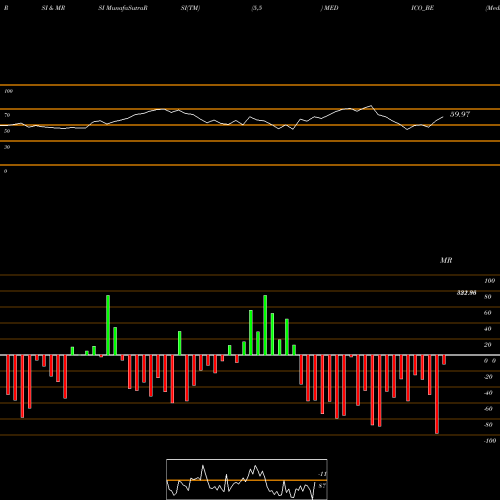Click the RSI axis label 70
The height and width of the screenshot is (500, 500).
coord(7,115)
